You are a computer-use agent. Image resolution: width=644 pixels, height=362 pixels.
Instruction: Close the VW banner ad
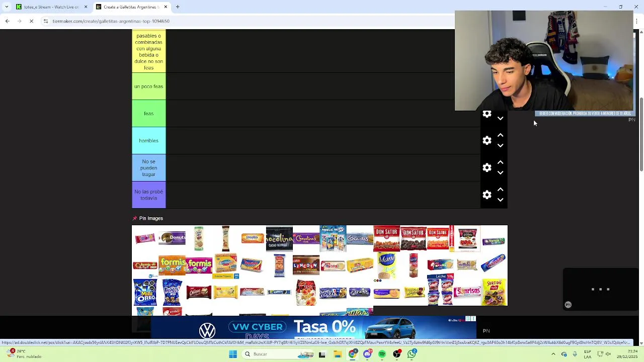473,319
